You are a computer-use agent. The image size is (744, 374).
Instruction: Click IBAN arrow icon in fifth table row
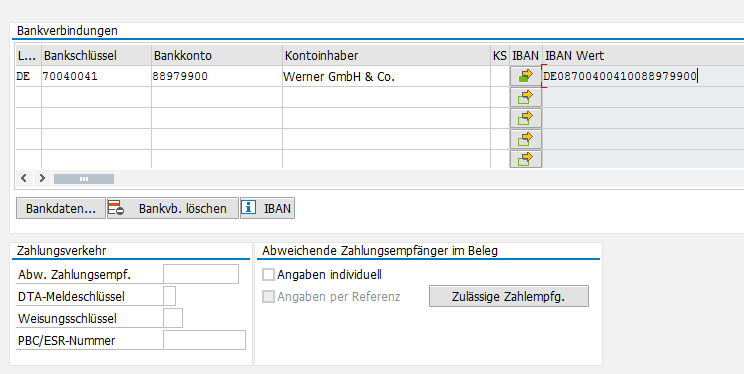[x=526, y=159]
